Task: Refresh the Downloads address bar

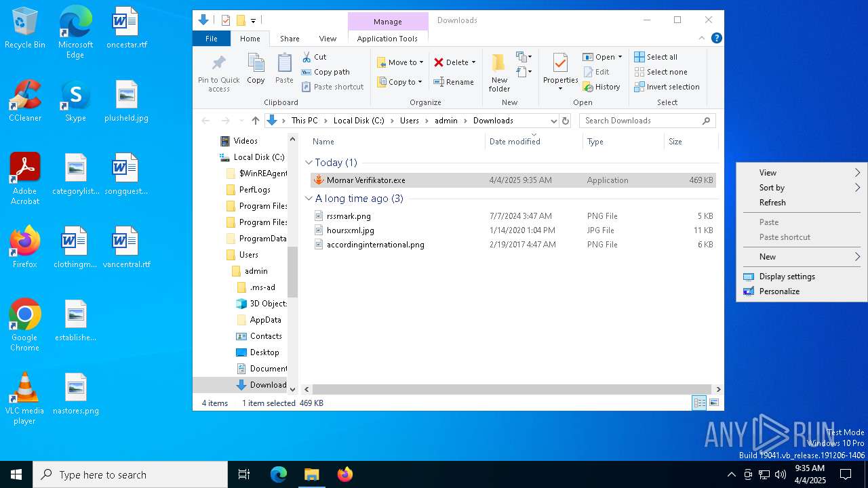Action: point(567,121)
